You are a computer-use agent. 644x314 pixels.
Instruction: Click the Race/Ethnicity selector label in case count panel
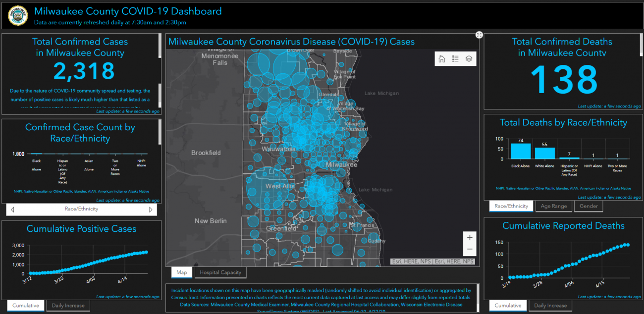click(81, 209)
